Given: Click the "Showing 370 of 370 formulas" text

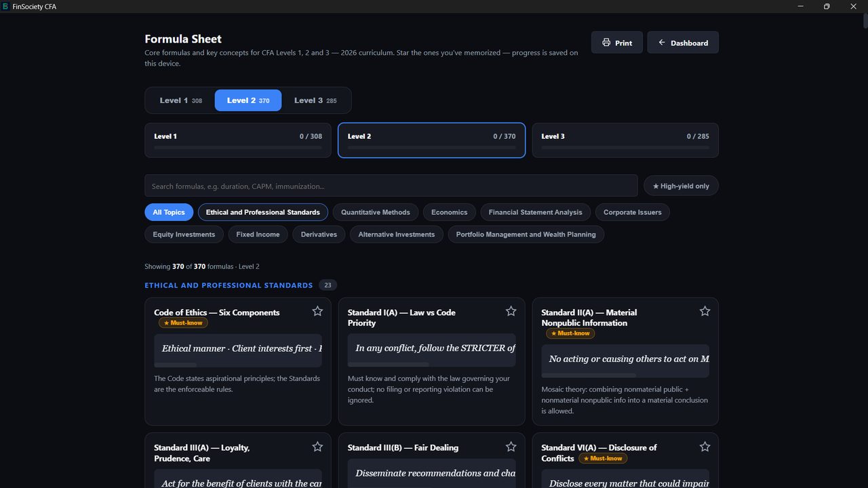Looking at the screenshot, I should click(189, 266).
